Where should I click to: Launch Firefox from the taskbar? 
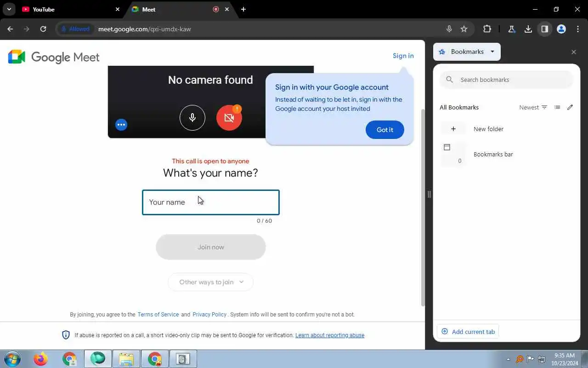point(41,359)
